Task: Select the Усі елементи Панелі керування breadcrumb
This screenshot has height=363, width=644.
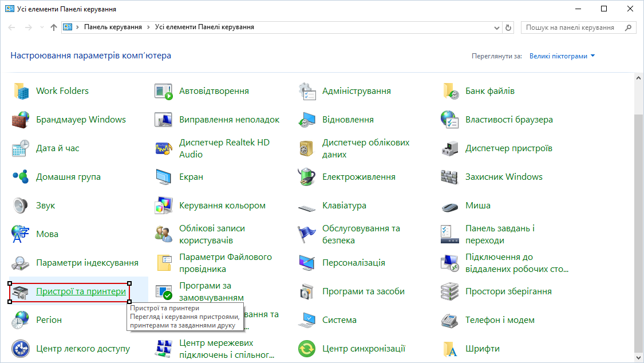Action: click(204, 27)
